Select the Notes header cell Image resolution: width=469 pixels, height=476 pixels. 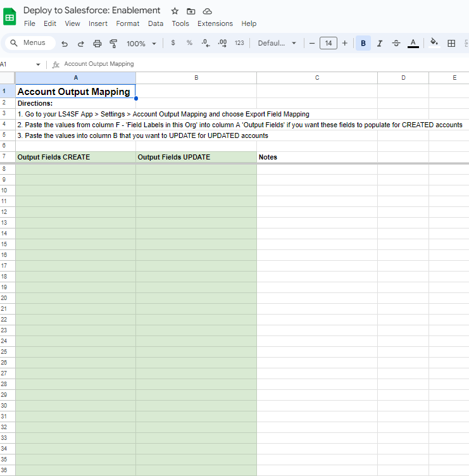[x=317, y=157]
